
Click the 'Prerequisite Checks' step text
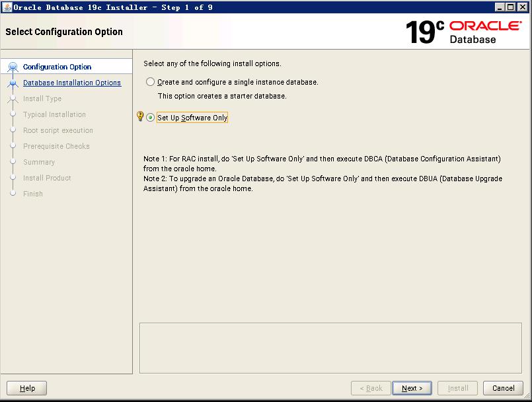point(56,146)
